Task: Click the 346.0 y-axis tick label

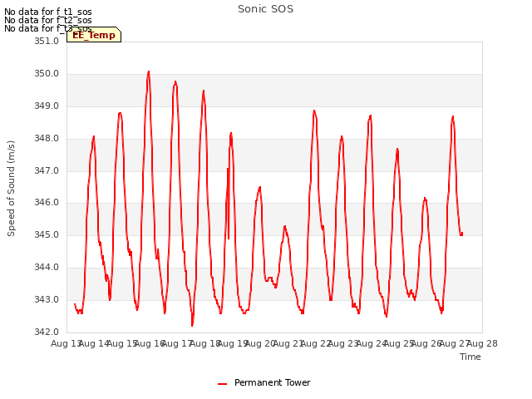Action: (47, 203)
